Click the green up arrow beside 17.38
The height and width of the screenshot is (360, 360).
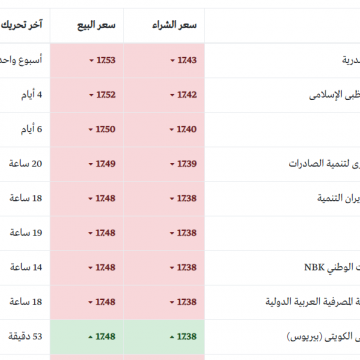(172, 337)
